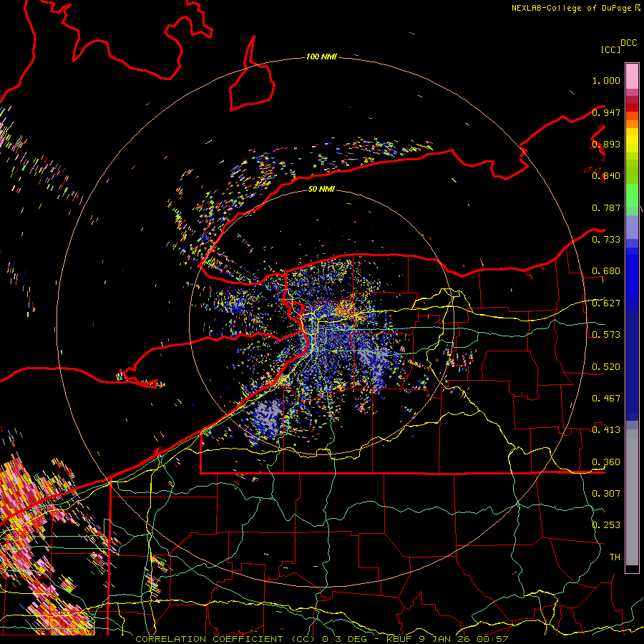Click the TH threshold label
644x644 pixels.
tap(615, 557)
